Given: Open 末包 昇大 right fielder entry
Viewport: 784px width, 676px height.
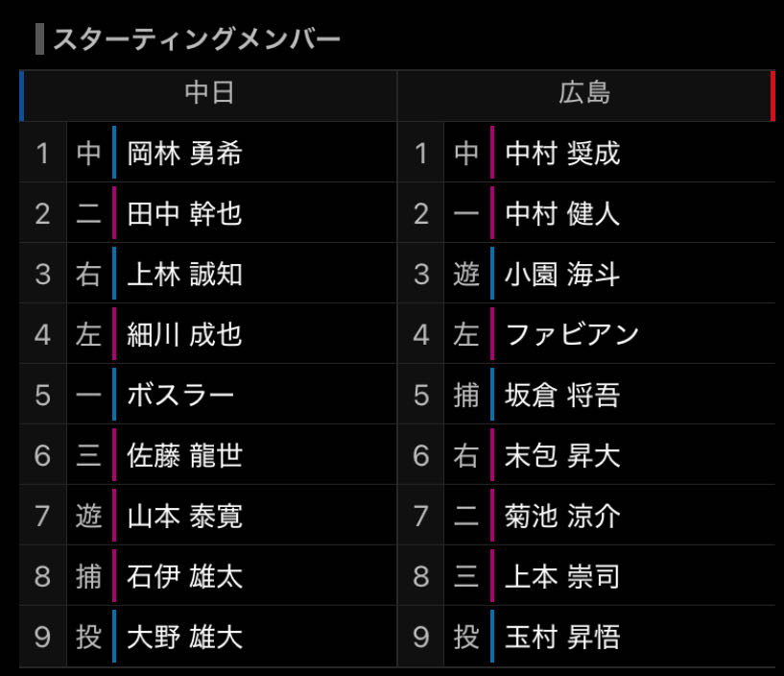Looking at the screenshot, I should (562, 455).
